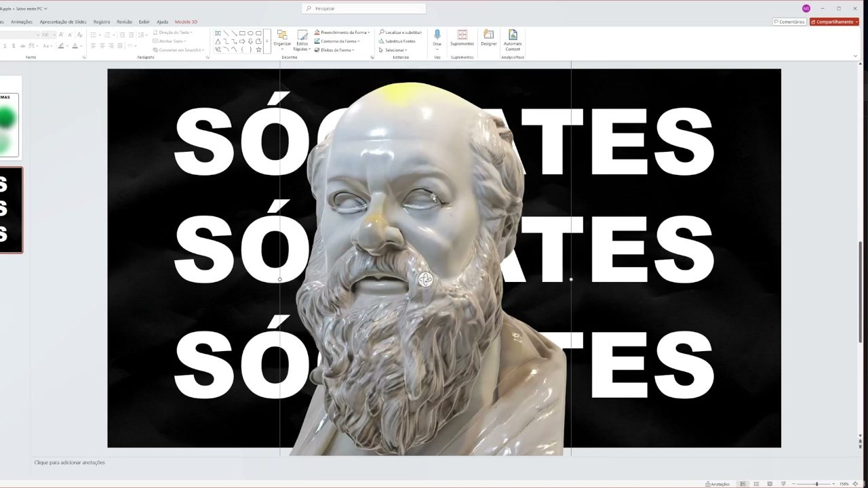The height and width of the screenshot is (488, 868).
Task: Open the Exibir ribbon tab
Action: pyautogui.click(x=144, y=22)
